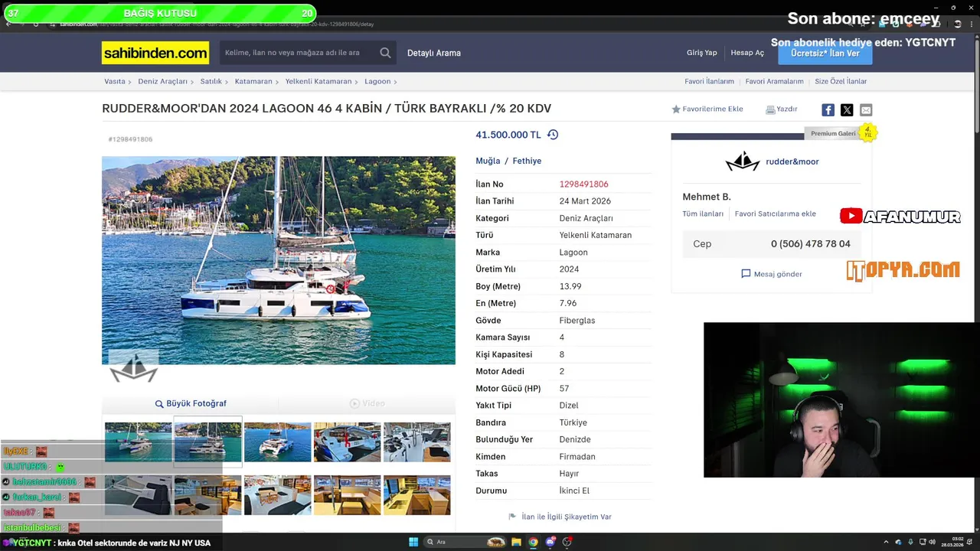Click Favorilerime Ekle star icon
Image resolution: width=980 pixels, height=551 pixels.
676,109
